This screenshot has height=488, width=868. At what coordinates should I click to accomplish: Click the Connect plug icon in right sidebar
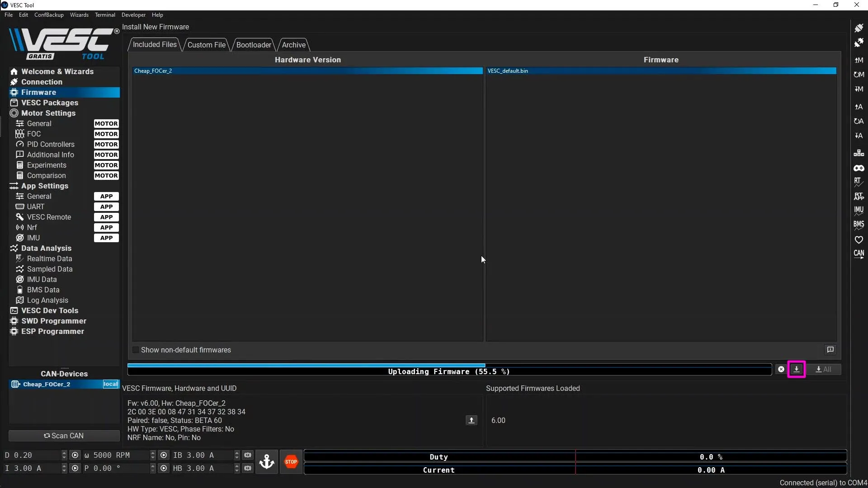click(859, 28)
